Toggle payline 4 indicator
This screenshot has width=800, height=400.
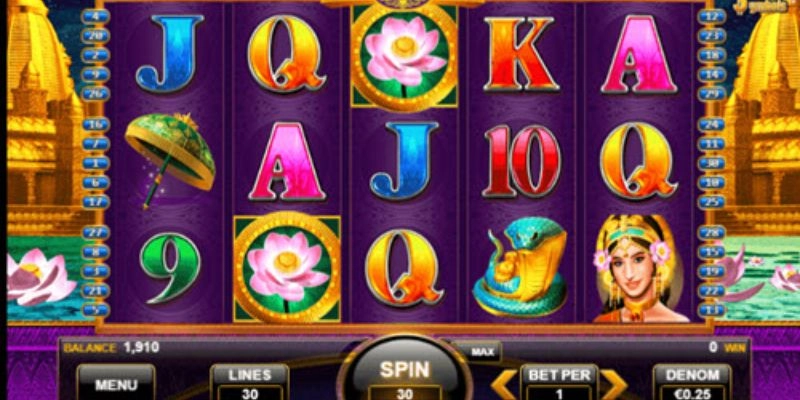(95, 16)
